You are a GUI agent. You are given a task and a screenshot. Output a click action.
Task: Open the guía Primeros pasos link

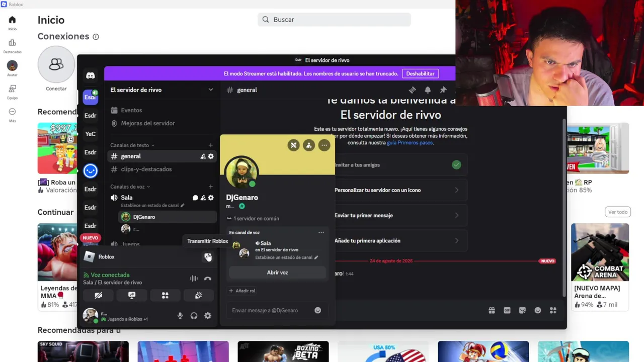[410, 143]
